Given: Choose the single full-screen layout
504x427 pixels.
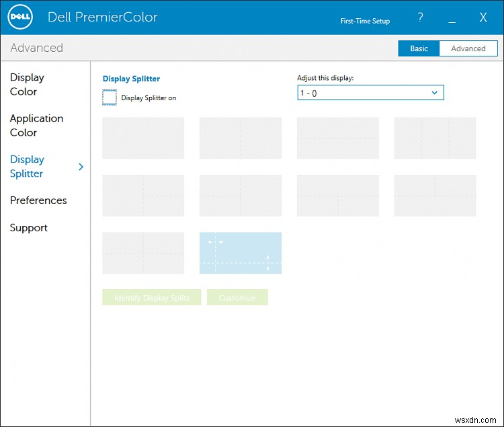Looking at the screenshot, I should pos(143,138).
